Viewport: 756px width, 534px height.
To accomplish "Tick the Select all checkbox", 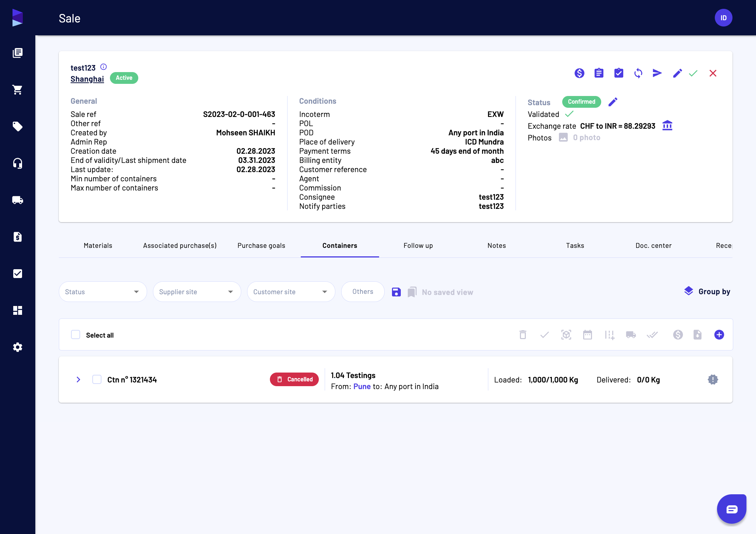I will [76, 335].
